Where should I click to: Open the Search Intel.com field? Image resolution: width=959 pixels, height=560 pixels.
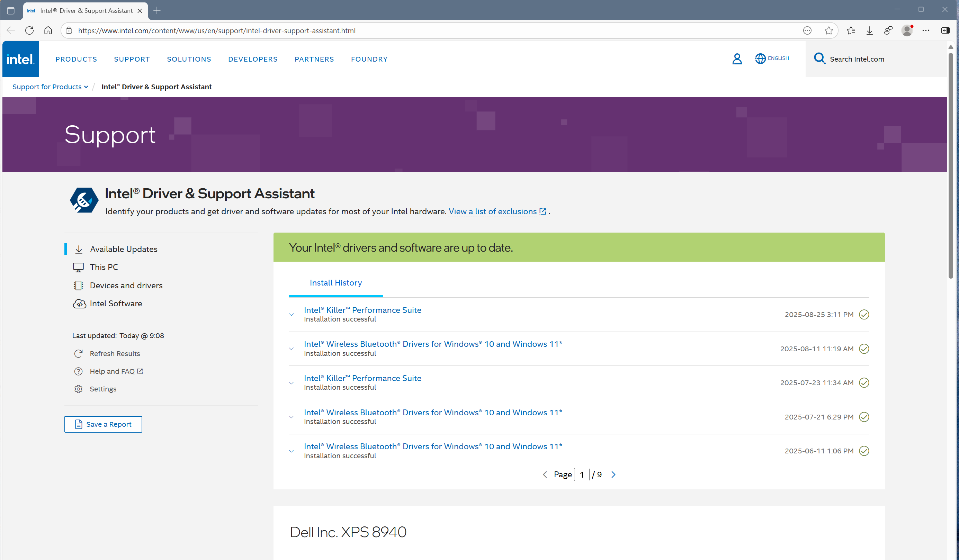pos(857,59)
